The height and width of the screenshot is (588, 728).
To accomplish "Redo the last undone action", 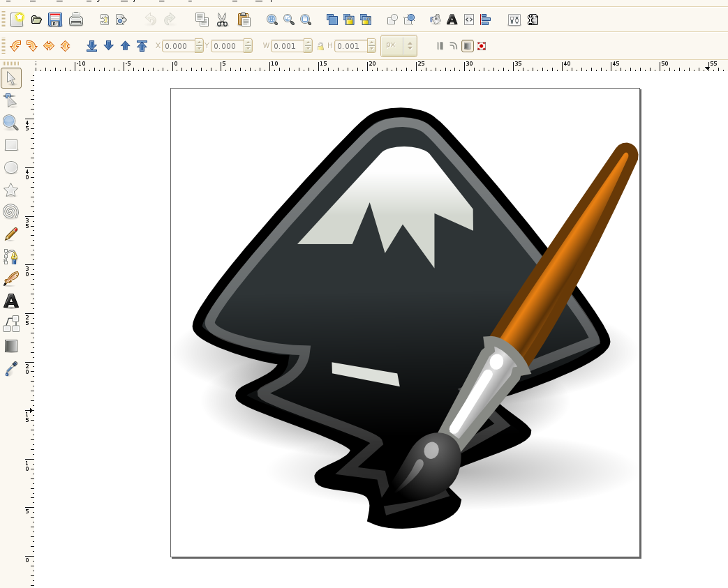I will click(x=170, y=20).
